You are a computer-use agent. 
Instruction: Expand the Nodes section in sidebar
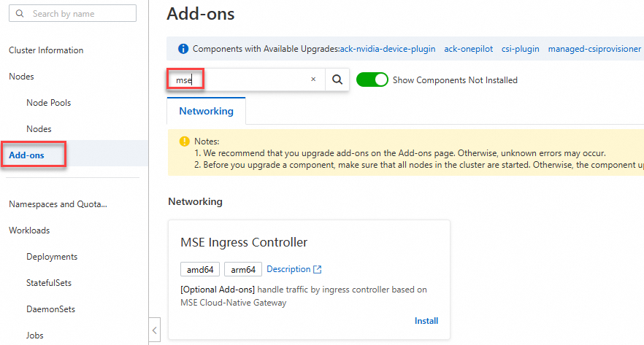21,77
